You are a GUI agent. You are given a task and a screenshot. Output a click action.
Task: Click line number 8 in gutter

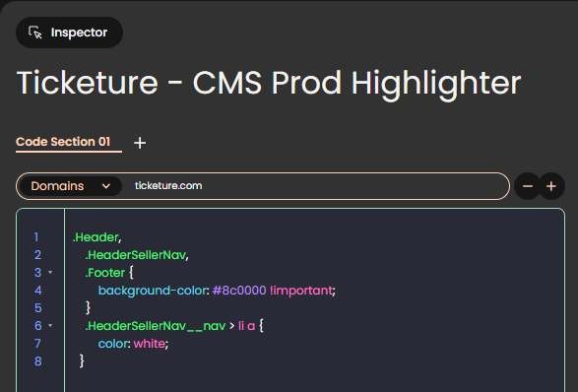[38, 361]
